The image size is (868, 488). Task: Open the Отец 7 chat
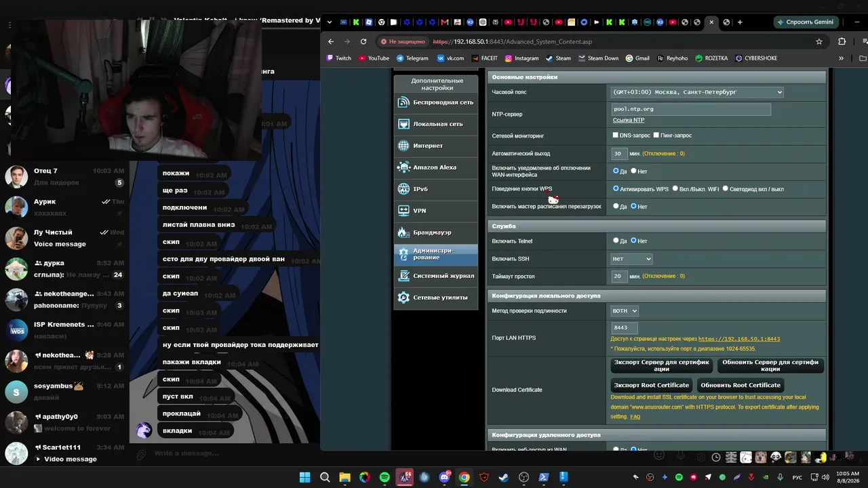tap(65, 177)
